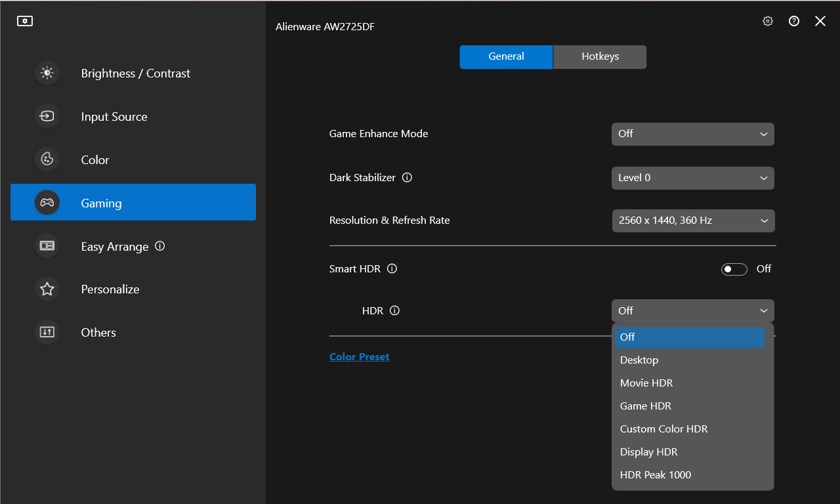The height and width of the screenshot is (504, 840).
Task: Click the Dell Display Manager logo icon
Action: tap(25, 21)
